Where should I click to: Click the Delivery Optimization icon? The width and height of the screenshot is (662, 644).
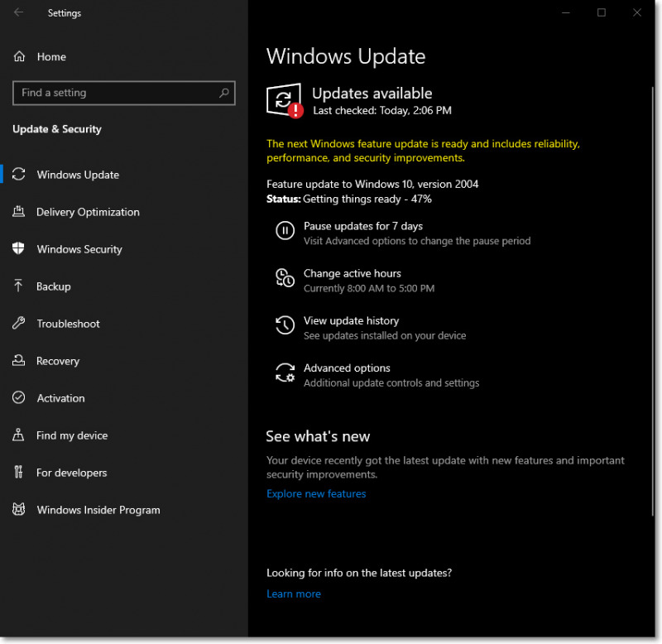(18, 212)
